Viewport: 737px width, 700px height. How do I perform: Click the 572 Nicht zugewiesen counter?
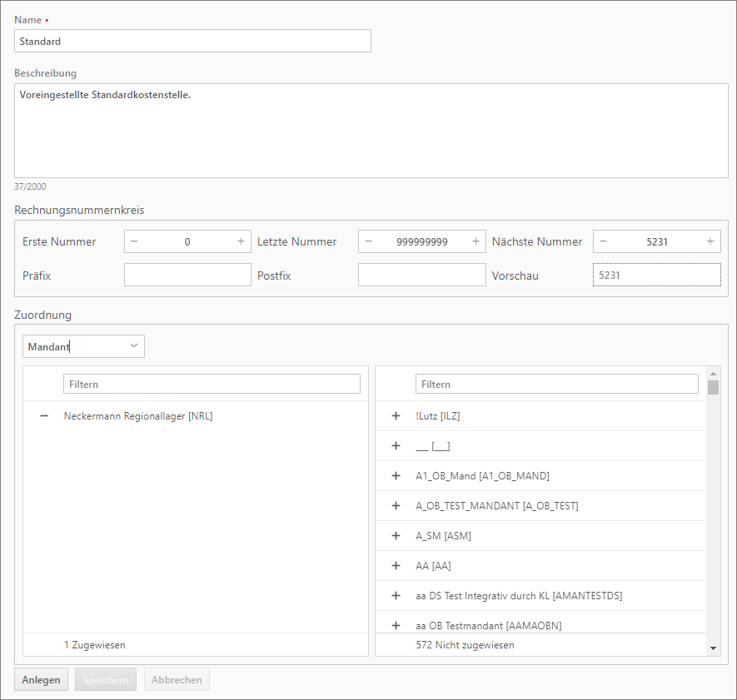tap(465, 644)
